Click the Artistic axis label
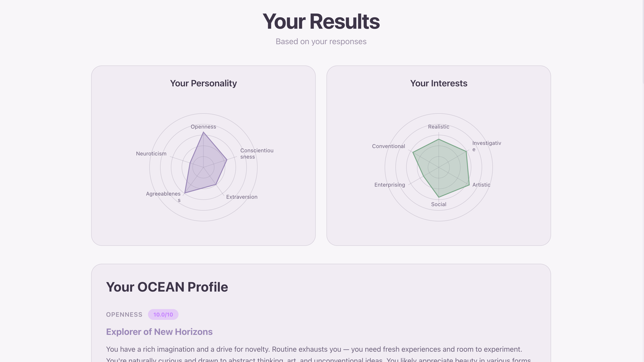Viewport: 644px width, 362px height. [x=481, y=185]
